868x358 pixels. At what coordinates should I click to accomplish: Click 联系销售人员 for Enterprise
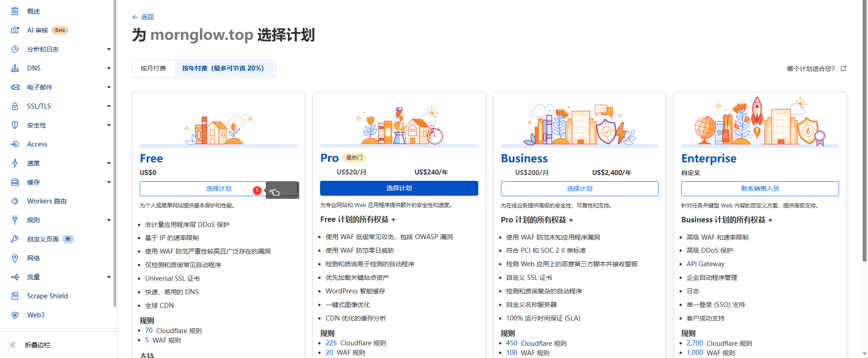click(x=759, y=188)
